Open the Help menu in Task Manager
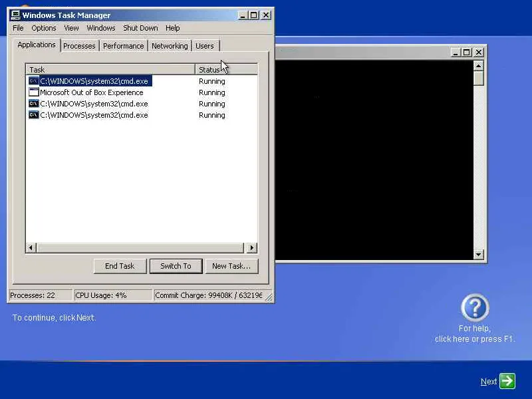 pos(173,28)
